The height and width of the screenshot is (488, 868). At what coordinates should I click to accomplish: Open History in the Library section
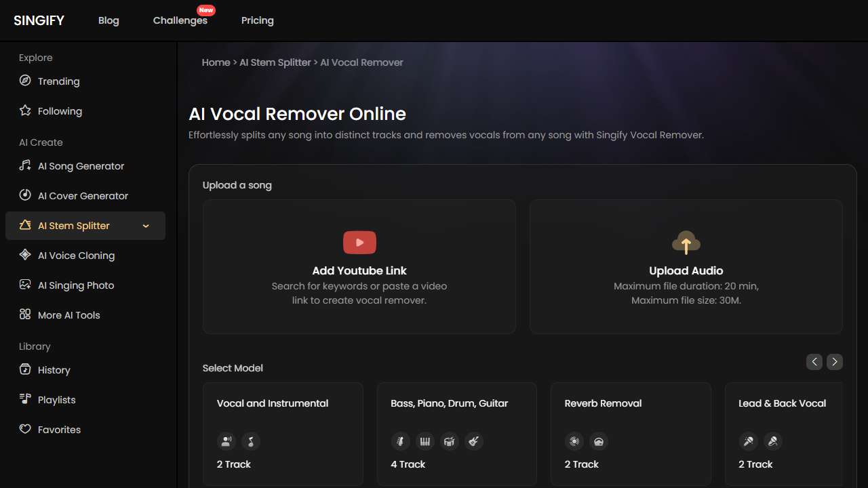54,370
